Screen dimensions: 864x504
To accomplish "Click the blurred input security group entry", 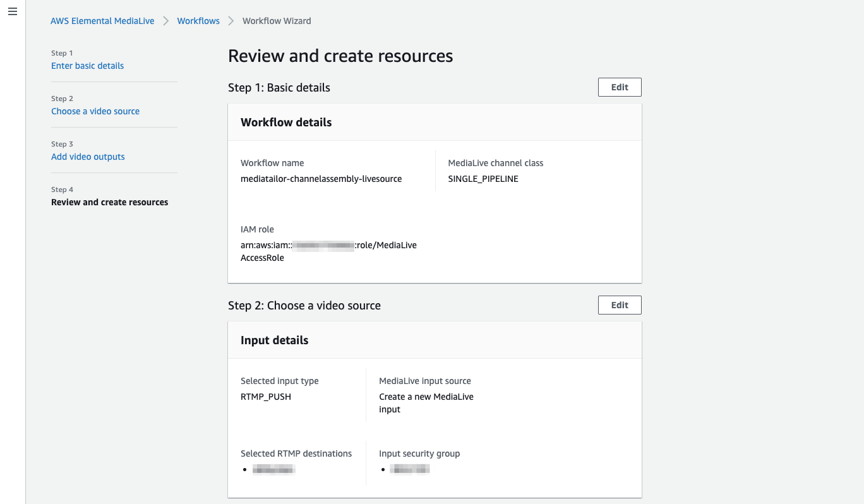I will point(409,469).
